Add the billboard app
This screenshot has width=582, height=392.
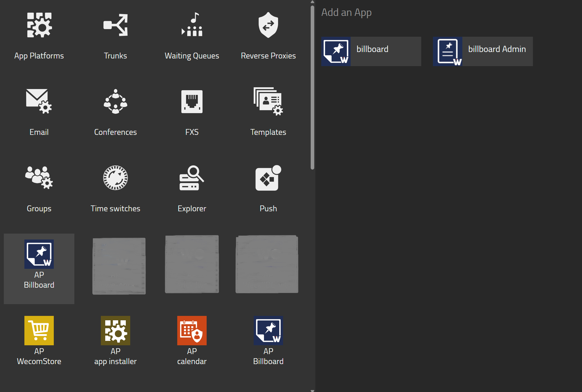[371, 51]
